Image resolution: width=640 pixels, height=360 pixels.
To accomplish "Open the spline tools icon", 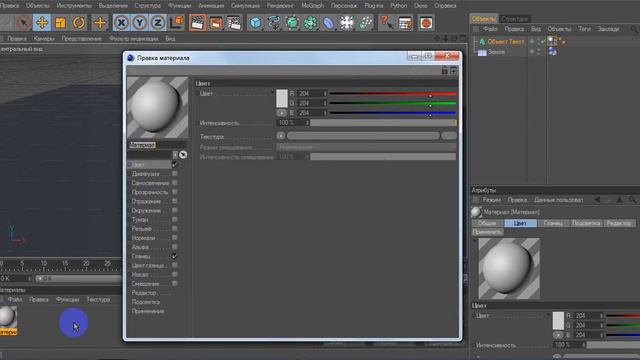I will coord(274,23).
